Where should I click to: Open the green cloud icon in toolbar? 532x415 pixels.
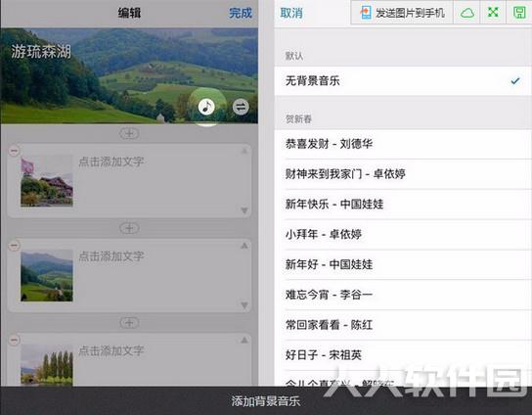(467, 13)
